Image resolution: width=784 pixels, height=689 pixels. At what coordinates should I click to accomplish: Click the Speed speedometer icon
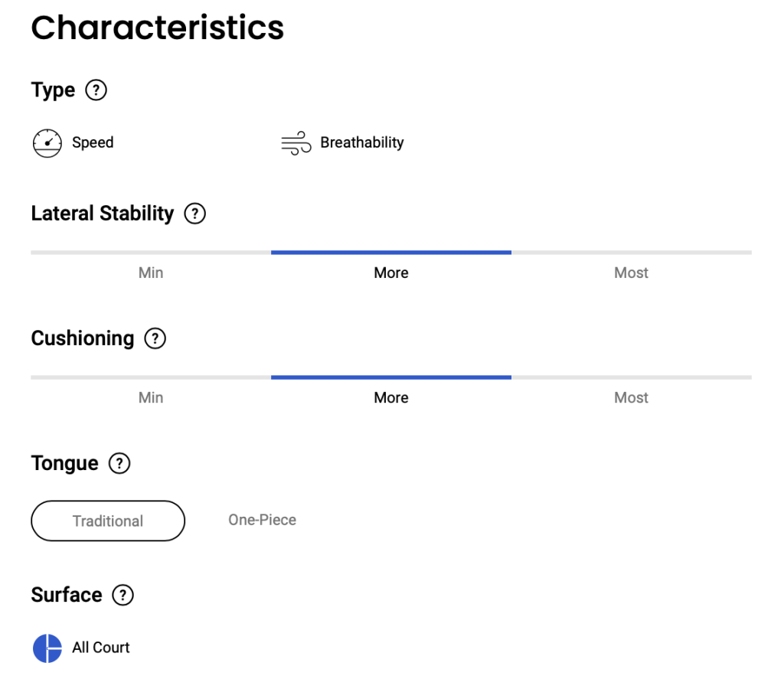point(47,143)
